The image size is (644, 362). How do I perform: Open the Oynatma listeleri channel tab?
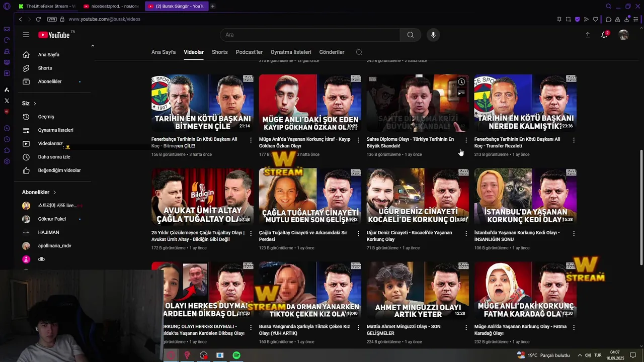tap(291, 52)
